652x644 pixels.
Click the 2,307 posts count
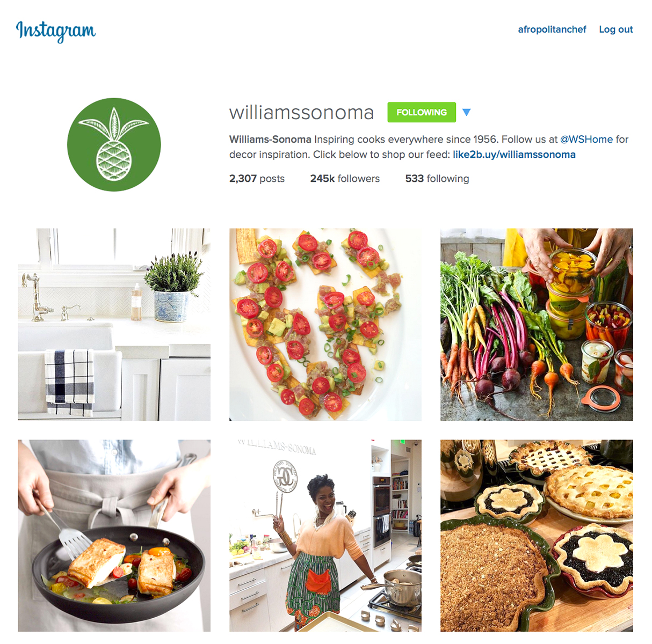pos(257,179)
